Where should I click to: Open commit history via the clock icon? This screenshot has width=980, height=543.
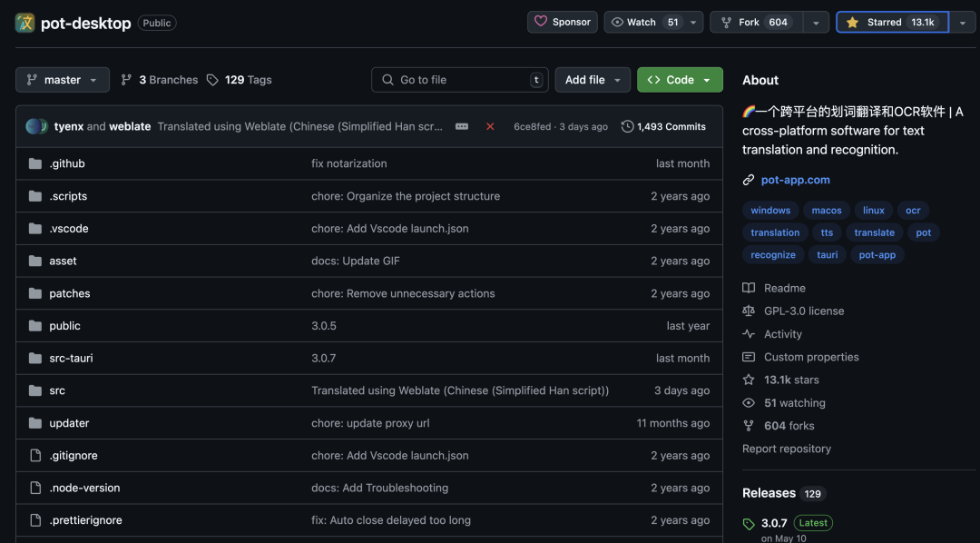pos(628,126)
